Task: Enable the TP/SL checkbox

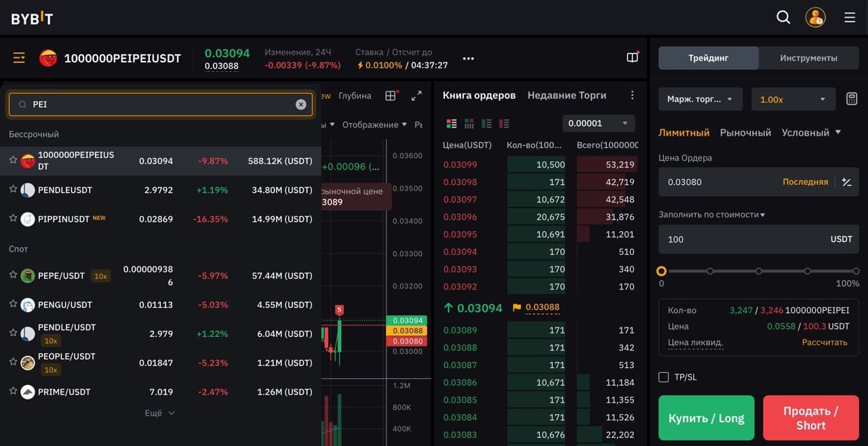Action: coord(664,377)
